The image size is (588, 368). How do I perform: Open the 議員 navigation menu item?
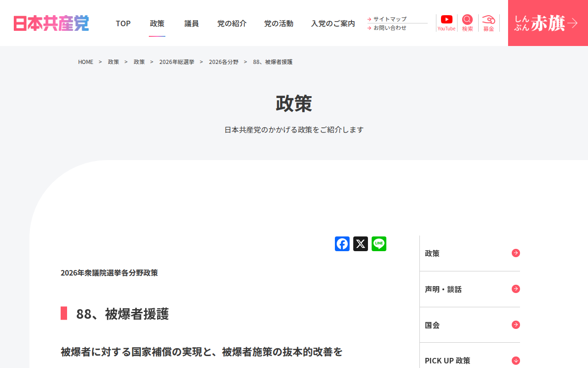point(192,23)
